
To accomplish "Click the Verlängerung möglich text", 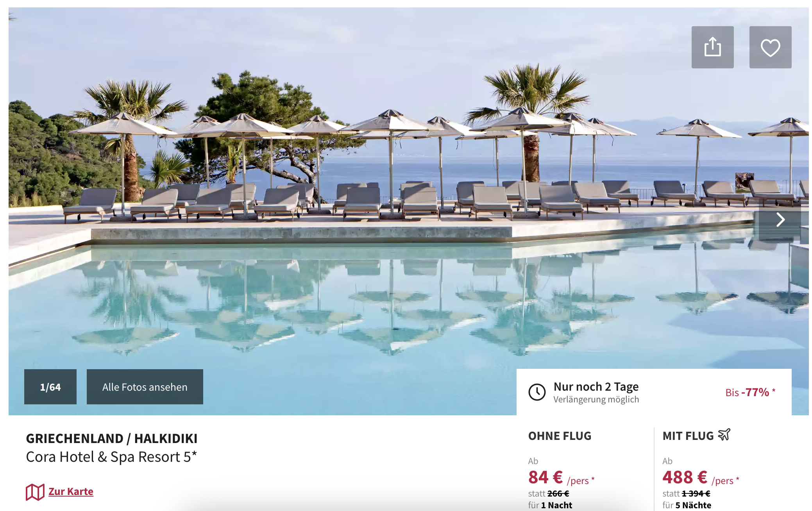I will point(596,400).
